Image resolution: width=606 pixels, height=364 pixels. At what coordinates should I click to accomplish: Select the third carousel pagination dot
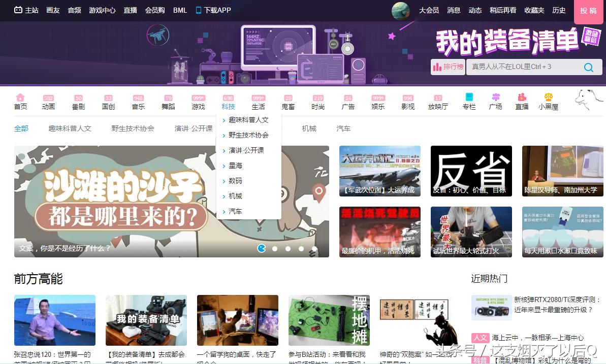(288, 249)
